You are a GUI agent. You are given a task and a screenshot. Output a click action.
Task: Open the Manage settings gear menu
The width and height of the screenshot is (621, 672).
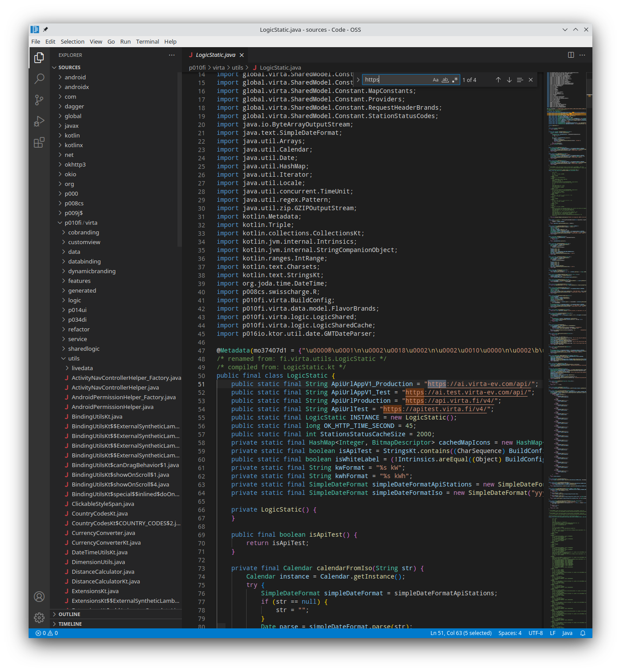pos(39,618)
